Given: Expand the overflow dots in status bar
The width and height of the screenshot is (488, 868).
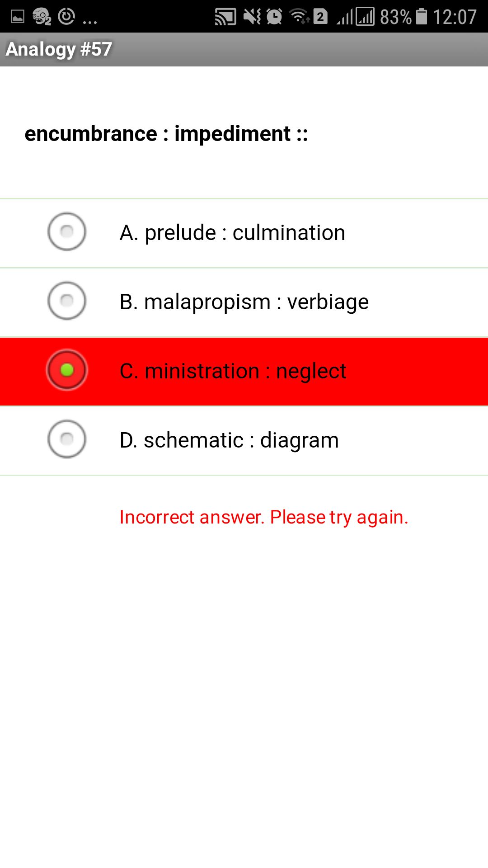Looking at the screenshot, I should [x=89, y=19].
